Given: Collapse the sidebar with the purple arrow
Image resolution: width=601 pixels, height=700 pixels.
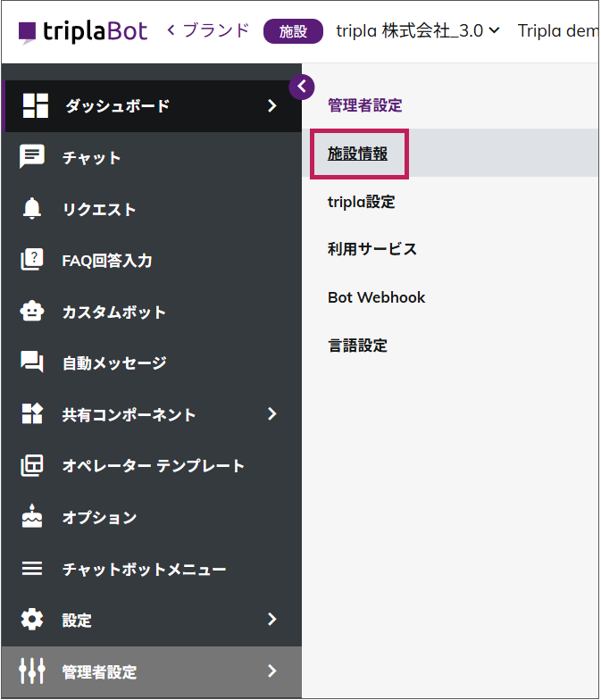Looking at the screenshot, I should click(x=302, y=87).
